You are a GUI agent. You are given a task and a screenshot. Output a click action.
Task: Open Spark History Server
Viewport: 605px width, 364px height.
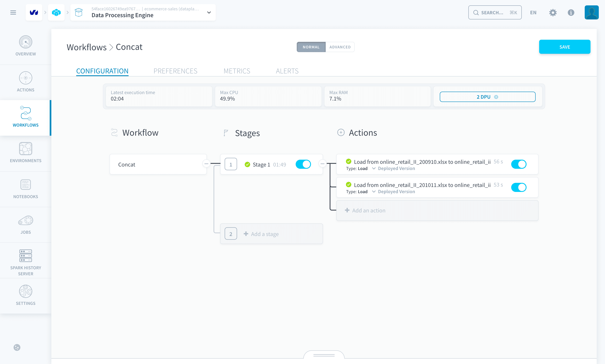[25, 262]
